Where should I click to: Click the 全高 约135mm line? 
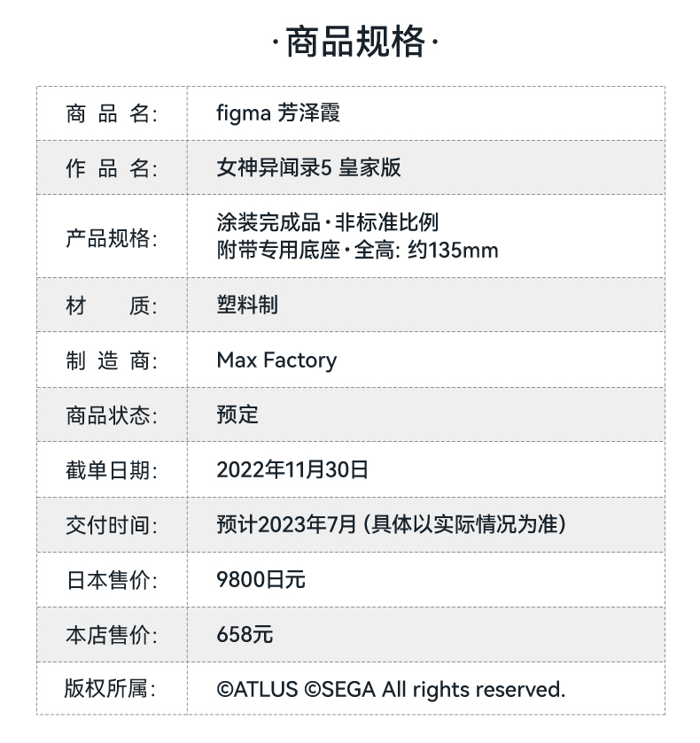(x=357, y=251)
